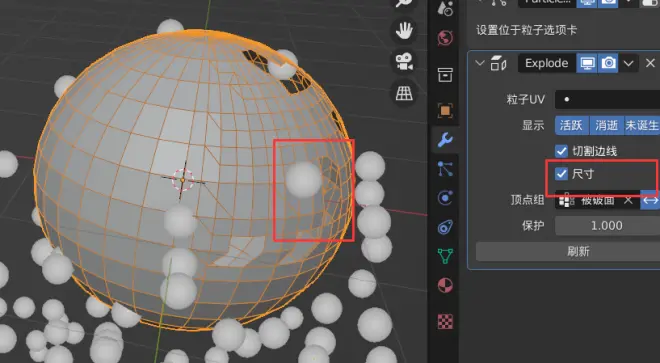Click the 保护 value field
660x363 pixels.
pos(607,225)
